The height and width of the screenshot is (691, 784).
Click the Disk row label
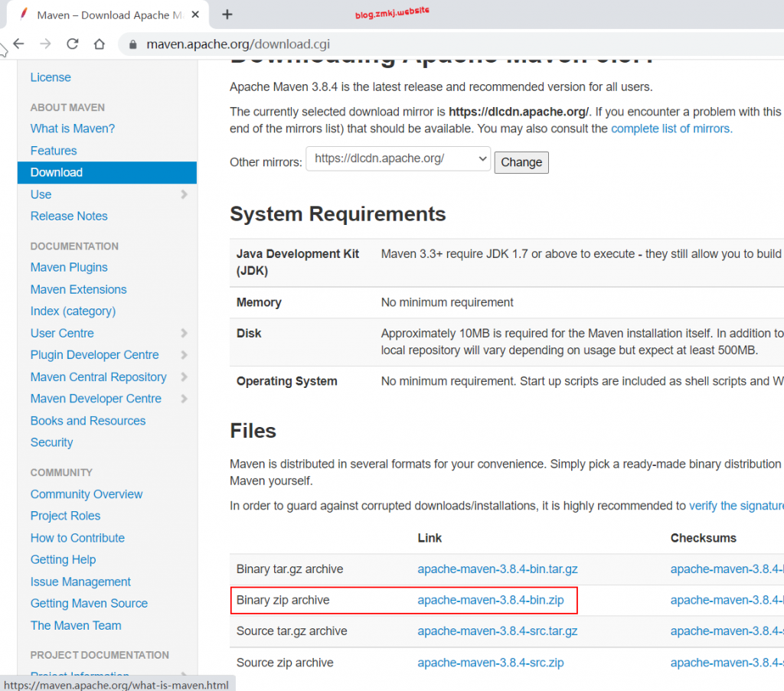click(249, 334)
